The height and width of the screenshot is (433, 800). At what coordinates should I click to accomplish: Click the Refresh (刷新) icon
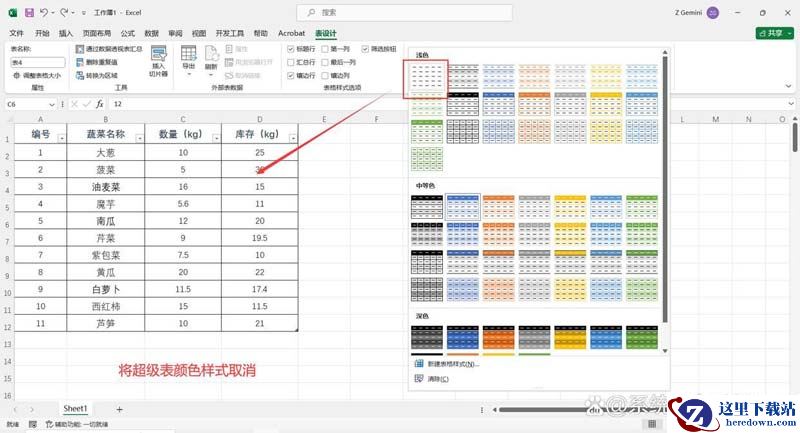tap(211, 60)
